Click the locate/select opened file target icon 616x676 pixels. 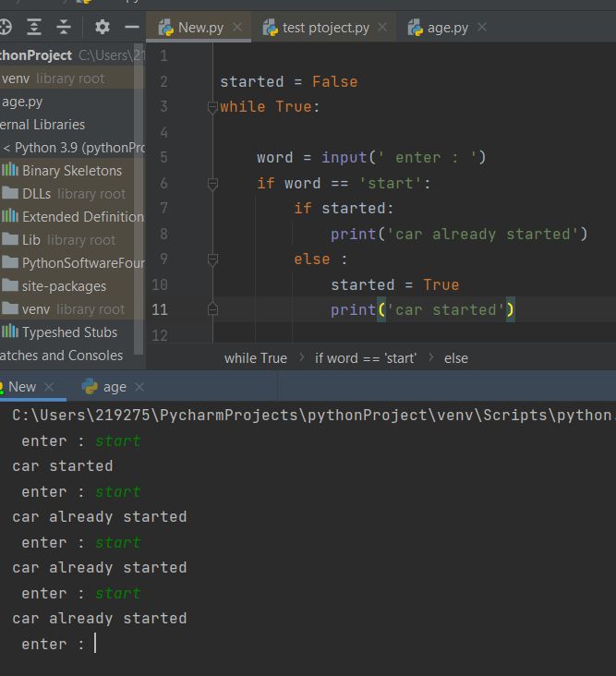(6, 27)
